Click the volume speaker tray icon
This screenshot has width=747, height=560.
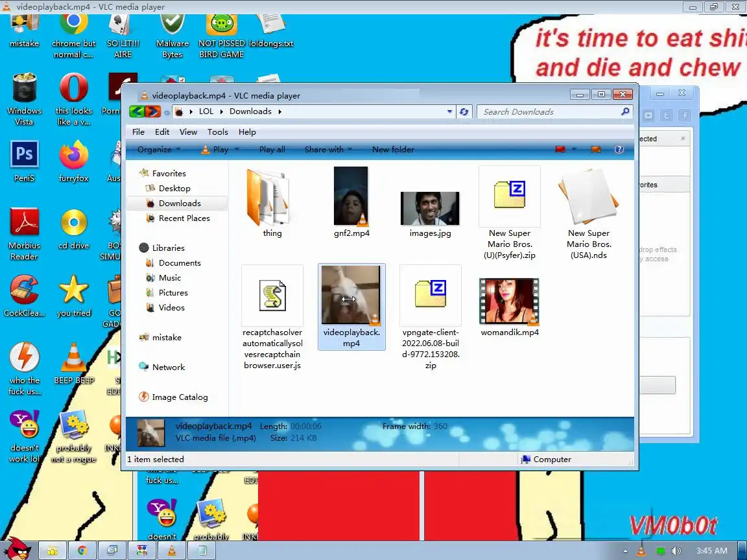coord(676,551)
